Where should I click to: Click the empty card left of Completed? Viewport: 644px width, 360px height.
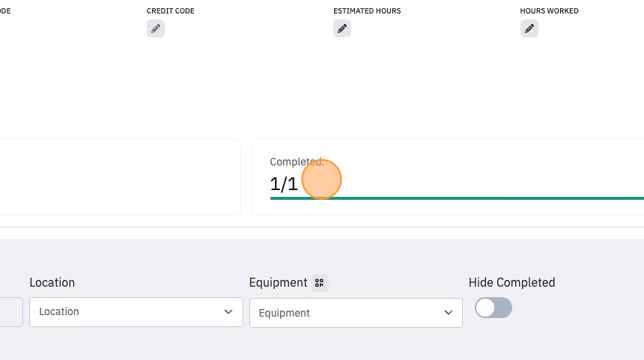coord(120,177)
